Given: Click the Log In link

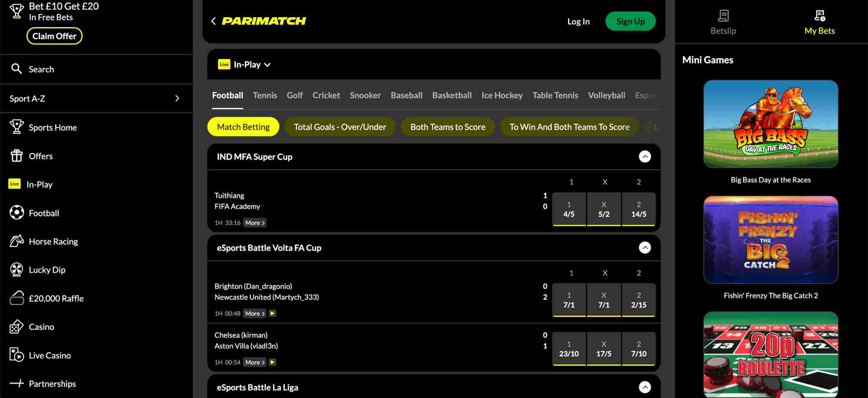Looking at the screenshot, I should point(579,21).
